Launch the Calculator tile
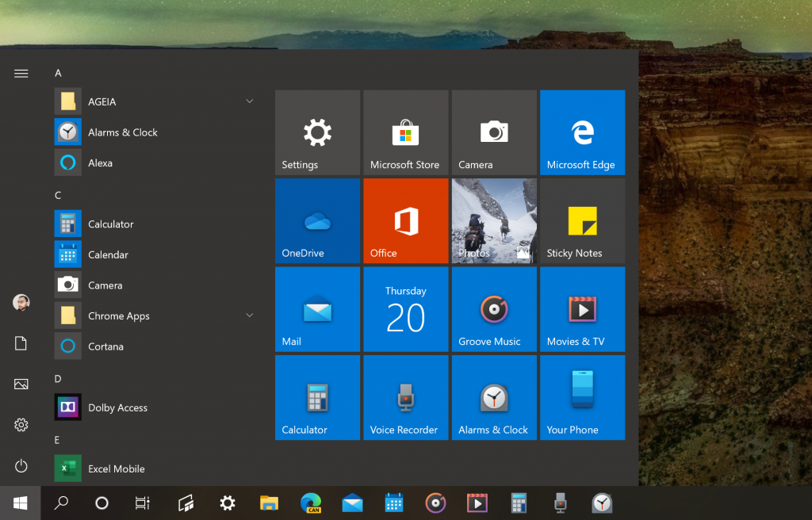The image size is (812, 520). click(317, 398)
